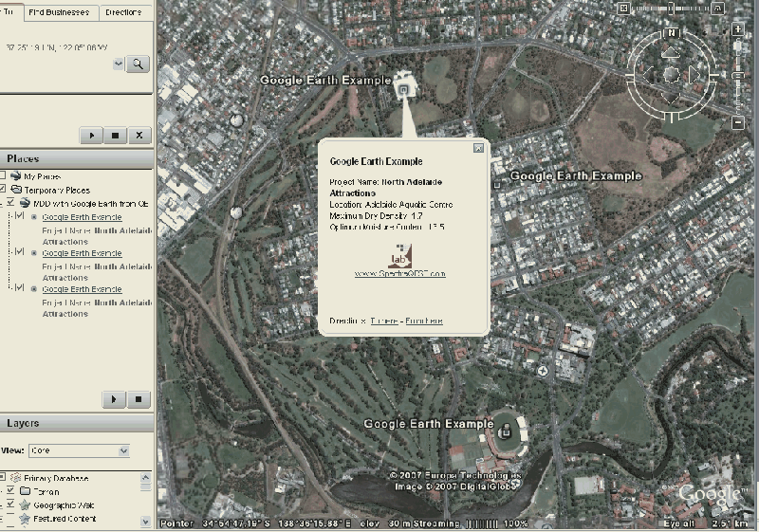Viewport: 759px width, 532px height.
Task: Click the My Places globe icon
Action: pos(16,175)
